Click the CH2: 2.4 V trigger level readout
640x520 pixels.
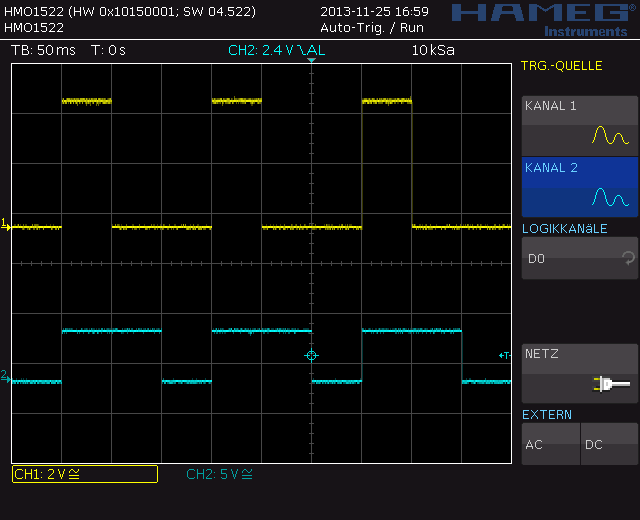(277, 50)
